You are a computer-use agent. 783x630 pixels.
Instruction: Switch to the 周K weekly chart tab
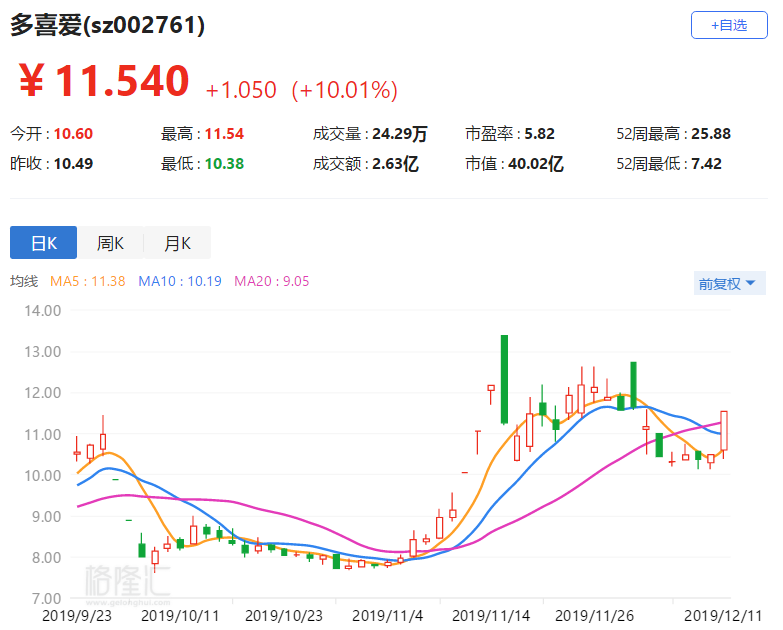pos(110,243)
